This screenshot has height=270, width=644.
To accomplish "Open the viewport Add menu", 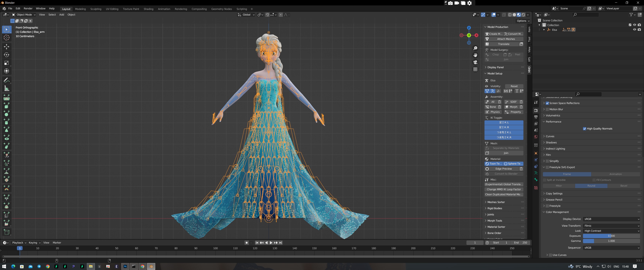I will pyautogui.click(x=62, y=15).
